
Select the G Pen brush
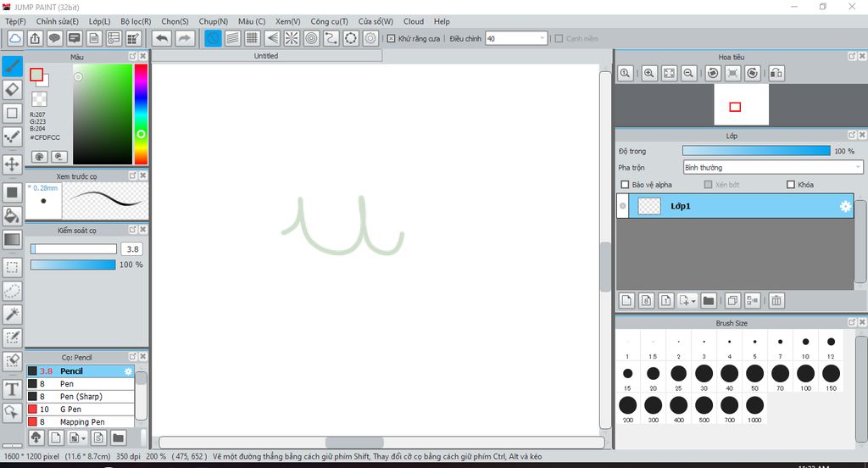pyautogui.click(x=81, y=409)
